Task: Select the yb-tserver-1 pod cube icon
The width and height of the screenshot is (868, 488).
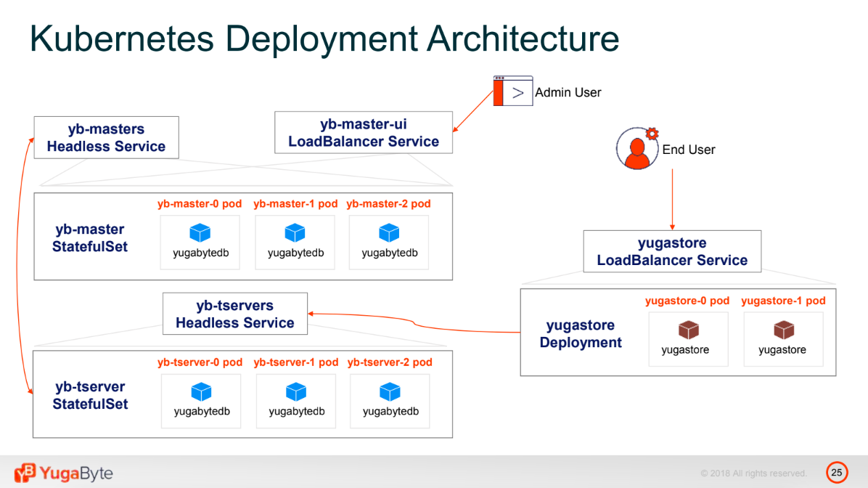Action: tap(296, 391)
